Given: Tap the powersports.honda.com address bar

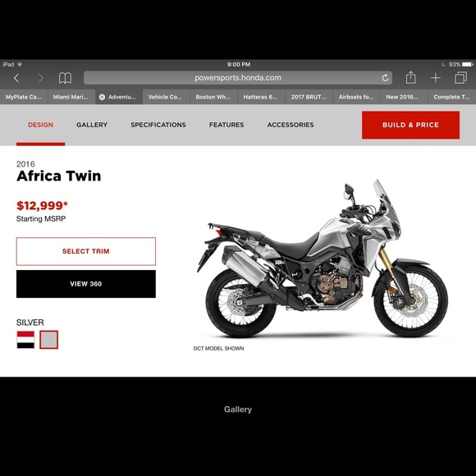Looking at the screenshot, I should 238,78.
